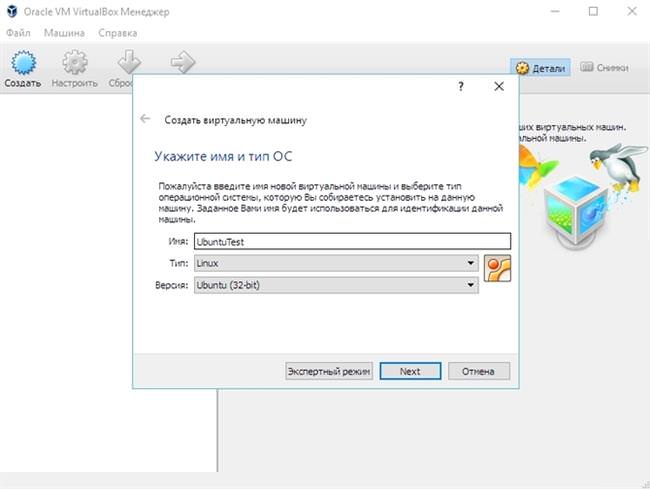This screenshot has height=489, width=650.
Task: Close the VirtualBox Manager main window
Action: (632, 11)
